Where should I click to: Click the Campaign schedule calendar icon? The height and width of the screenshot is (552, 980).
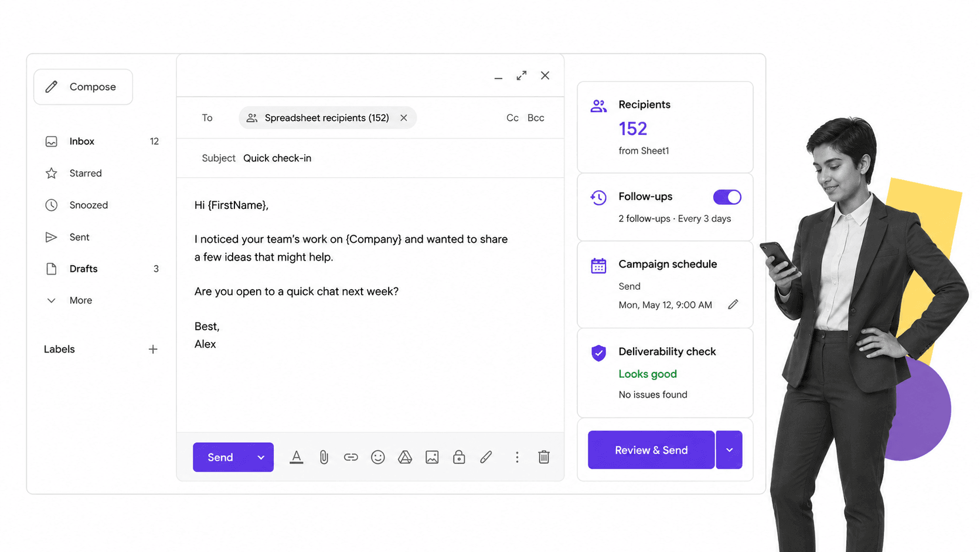click(x=598, y=266)
